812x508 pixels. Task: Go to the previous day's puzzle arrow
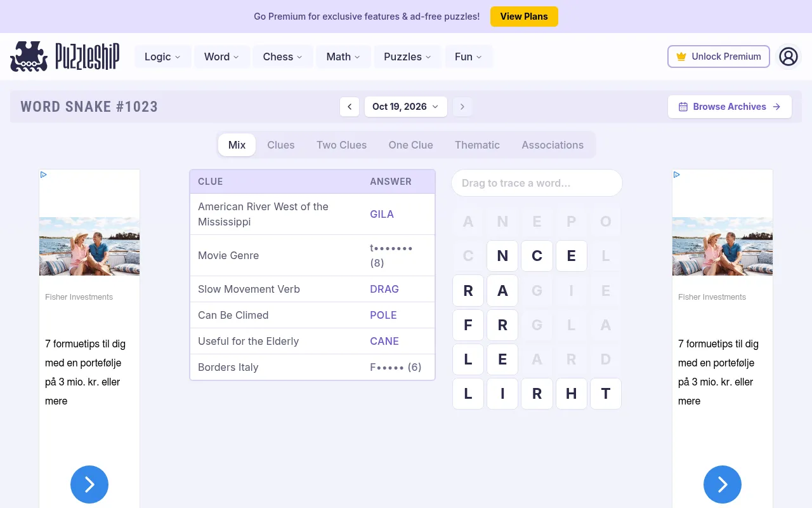click(350, 107)
